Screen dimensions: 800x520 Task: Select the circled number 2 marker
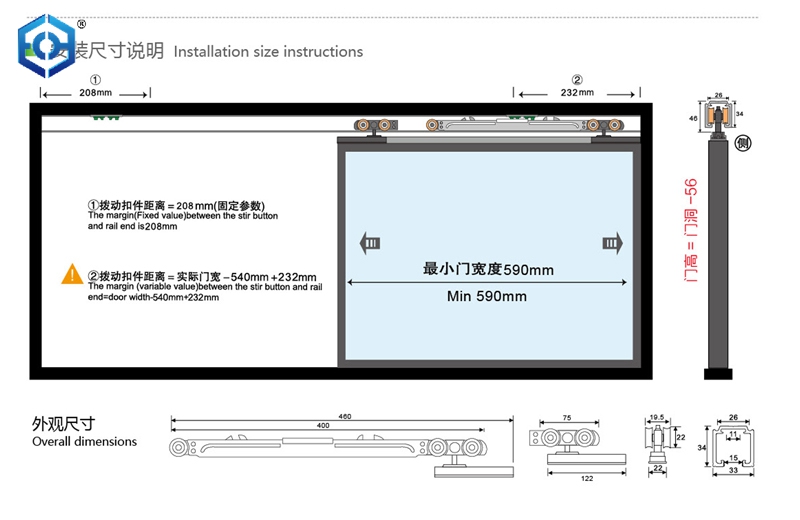(x=577, y=80)
